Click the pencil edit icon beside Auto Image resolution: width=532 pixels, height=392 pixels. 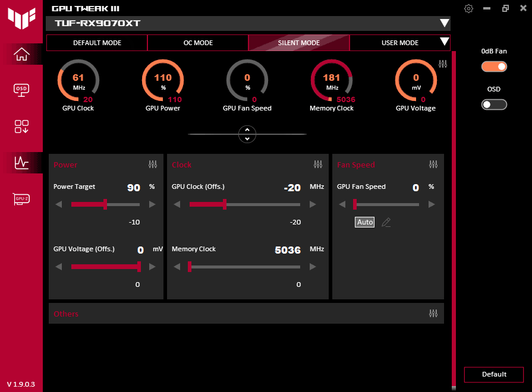(386, 222)
